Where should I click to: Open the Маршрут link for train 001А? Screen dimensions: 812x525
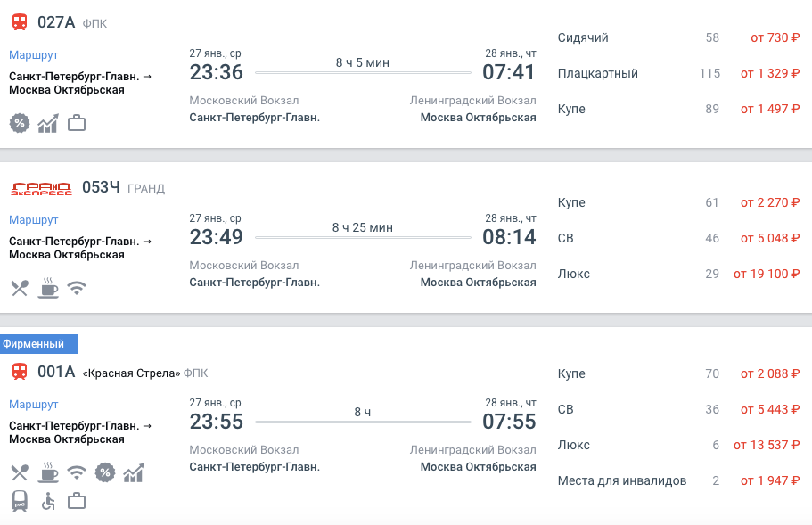pyautogui.click(x=33, y=405)
